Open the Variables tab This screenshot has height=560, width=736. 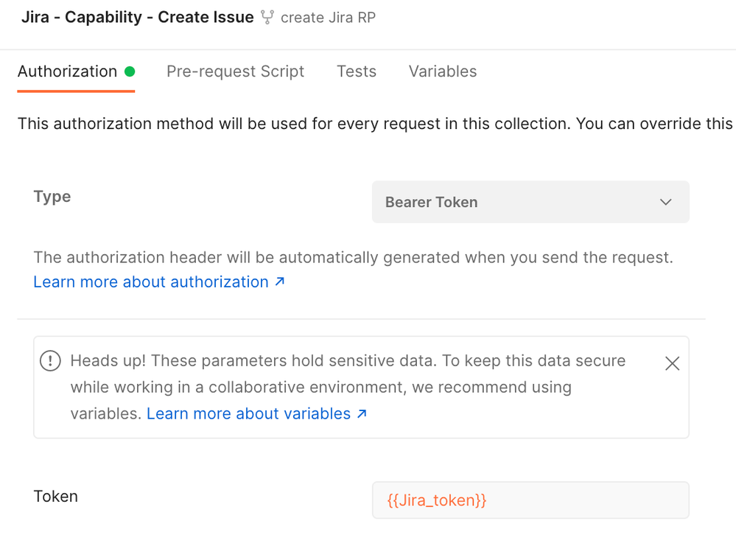[443, 71]
